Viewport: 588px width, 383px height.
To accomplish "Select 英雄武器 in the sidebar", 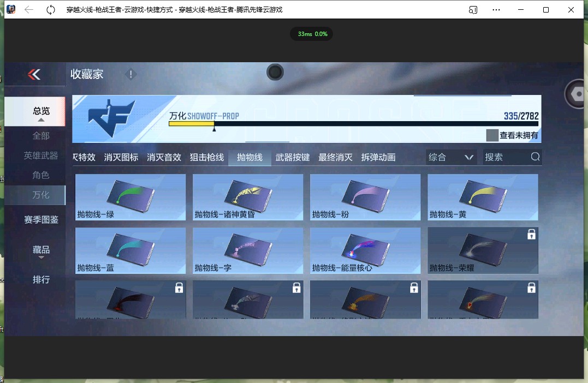I will click(41, 155).
